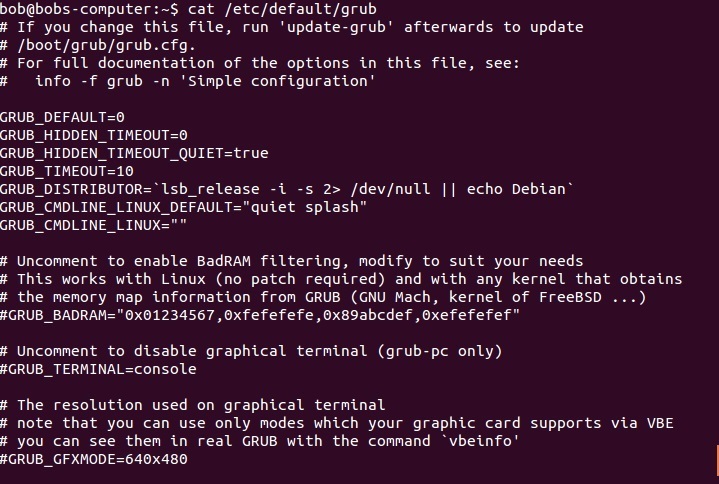Click the GRUB_HIDDEN_TIMEOUT=0 line
This screenshot has height=484, width=719.
click(94, 135)
